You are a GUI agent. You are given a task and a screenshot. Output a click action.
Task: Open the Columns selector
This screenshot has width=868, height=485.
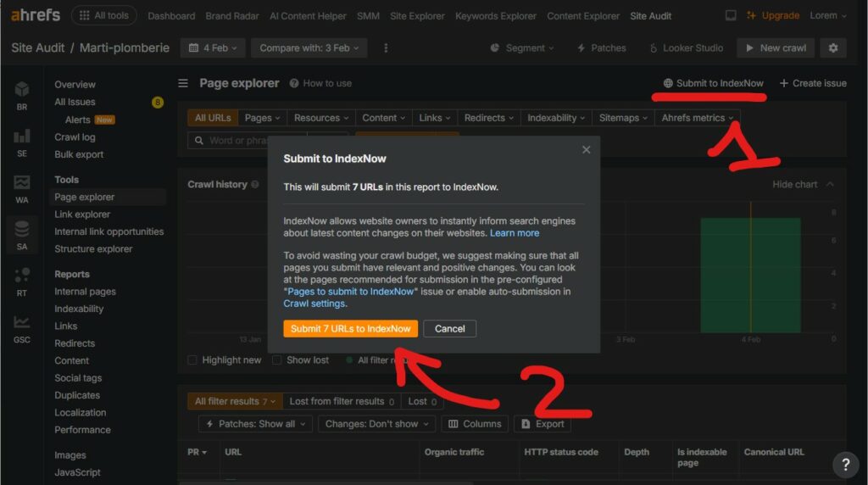pyautogui.click(x=475, y=424)
